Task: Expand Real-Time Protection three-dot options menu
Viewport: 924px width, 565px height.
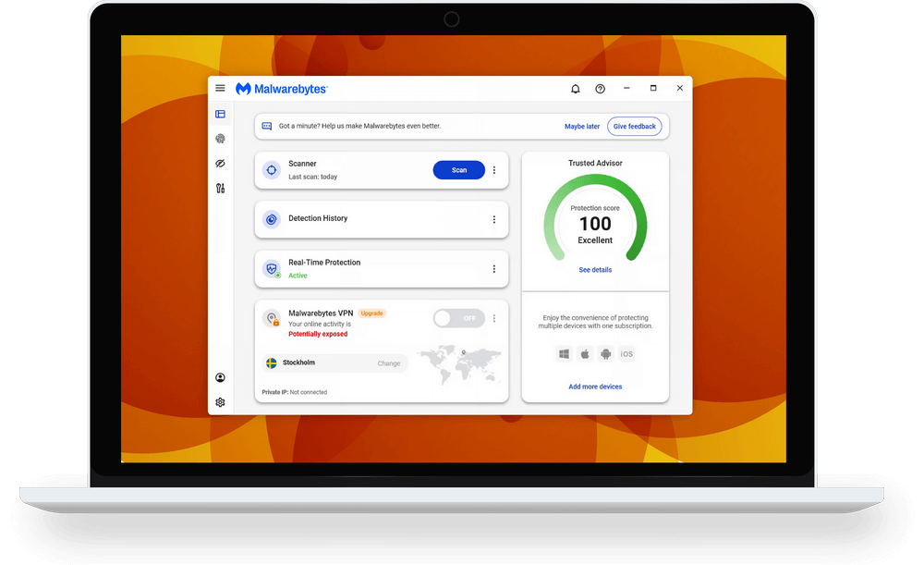Action: click(494, 269)
